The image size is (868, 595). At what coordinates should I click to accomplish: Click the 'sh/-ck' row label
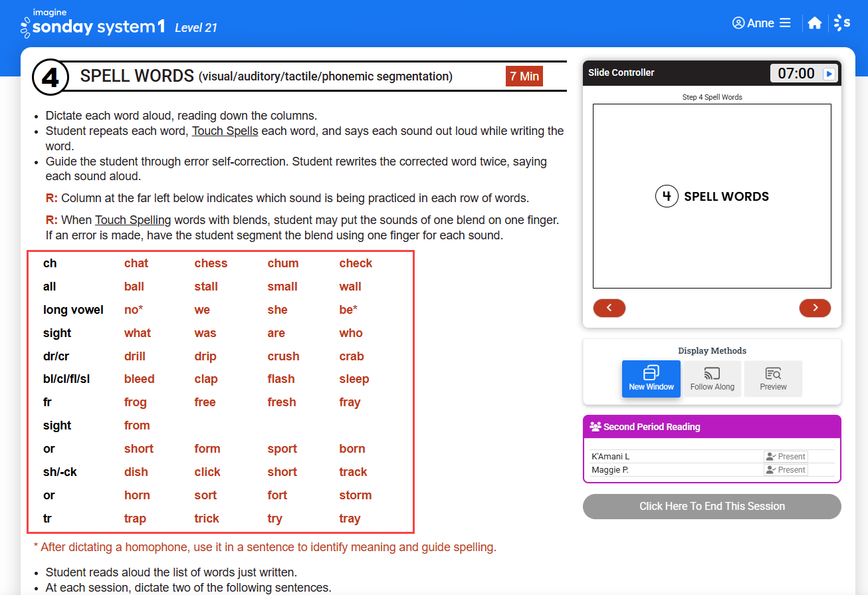tap(60, 472)
